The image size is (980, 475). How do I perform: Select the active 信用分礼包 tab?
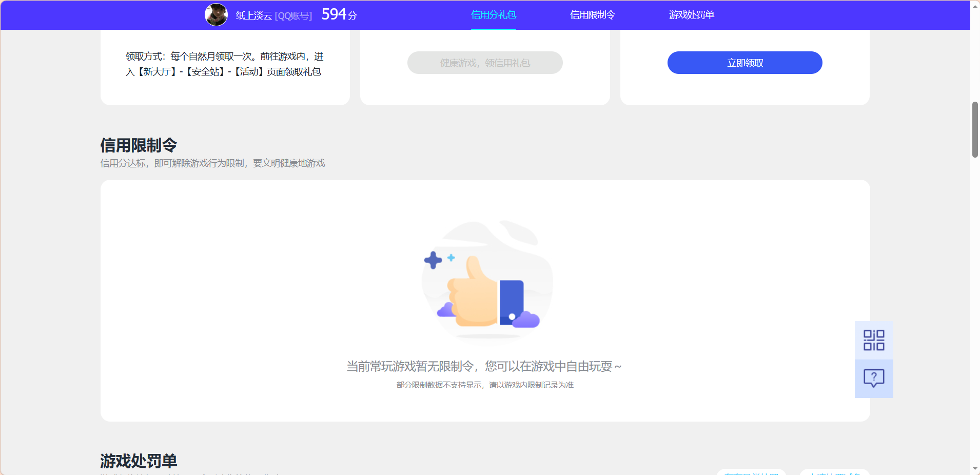tap(493, 15)
